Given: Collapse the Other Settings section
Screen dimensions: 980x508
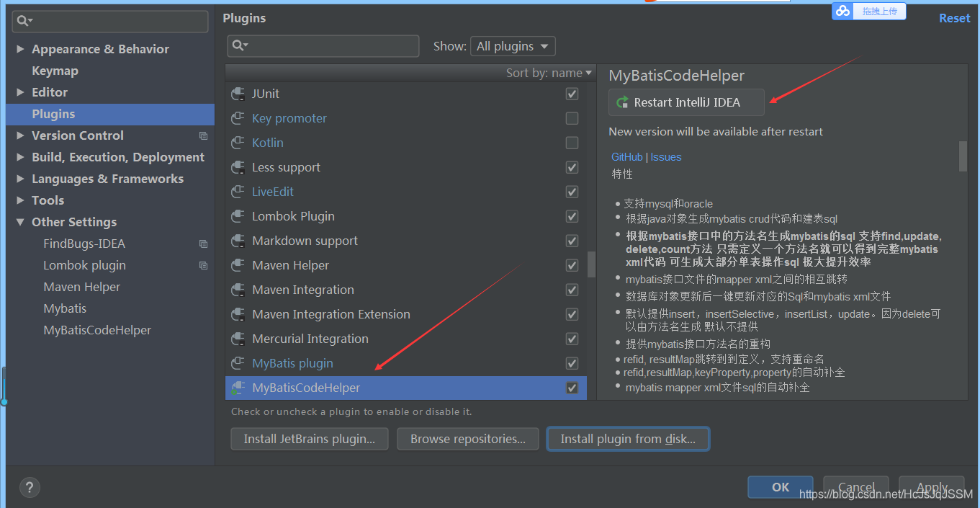Looking at the screenshot, I should point(20,223).
